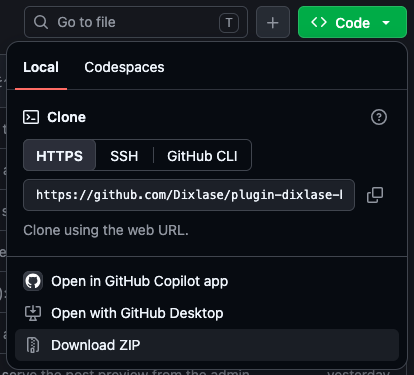Click the GitHub Desktop download icon
414x375 pixels.
[x=33, y=313]
